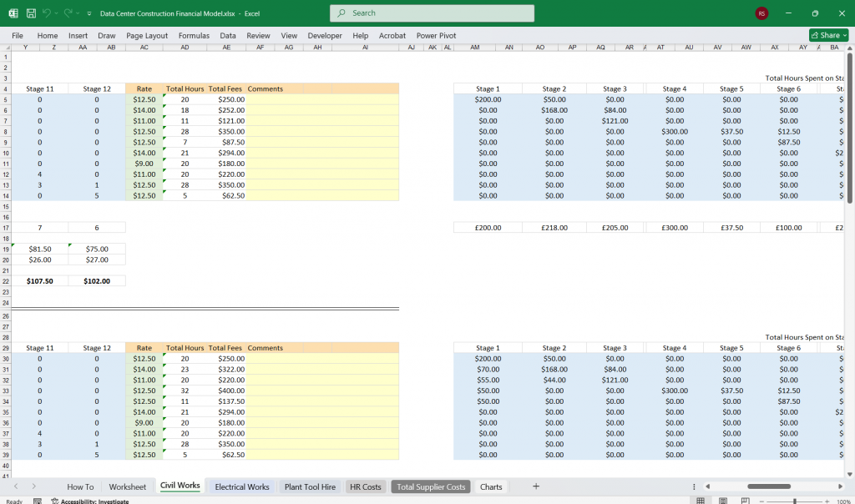Click the Share button
855x504 pixels.
tap(823, 35)
